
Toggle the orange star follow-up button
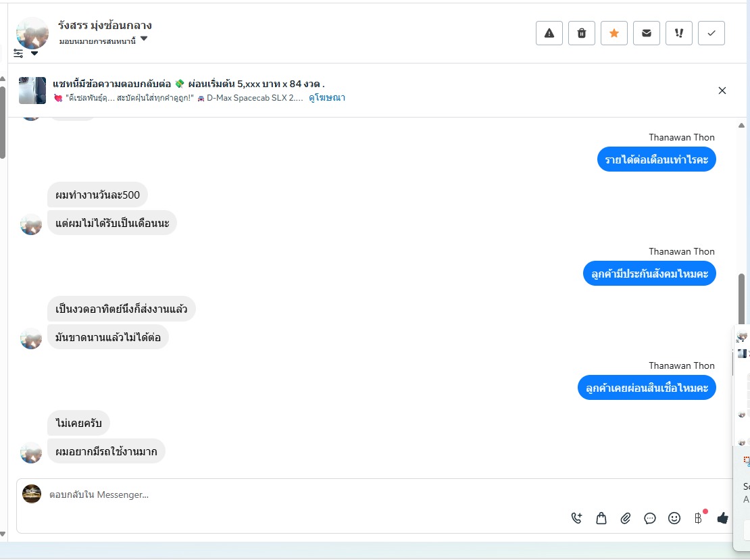point(614,33)
